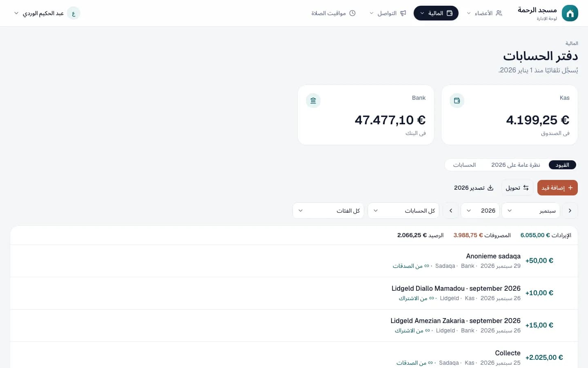The height and width of the screenshot is (368, 588).
Task: Click the mosque home logo icon
Action: coord(570,13)
